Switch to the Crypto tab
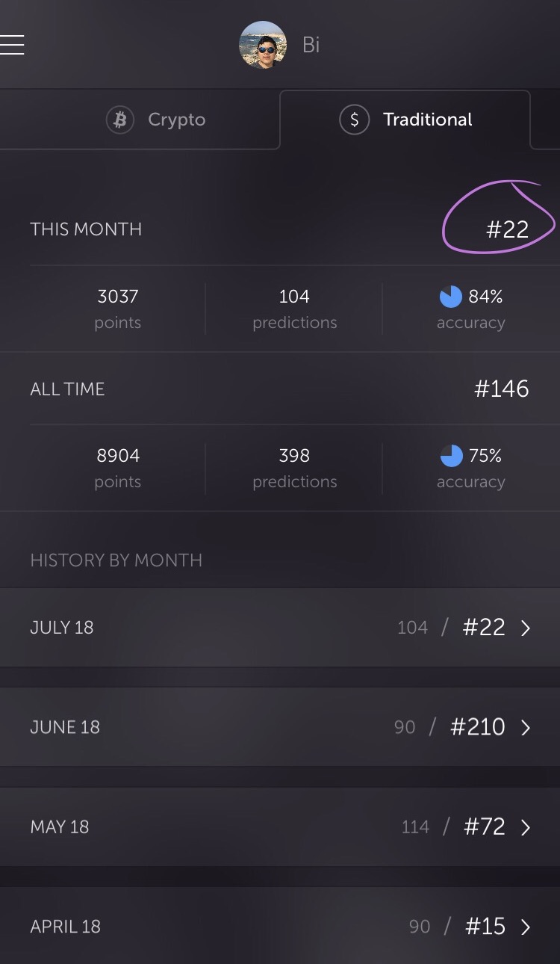This screenshot has height=964, width=560. (x=140, y=120)
